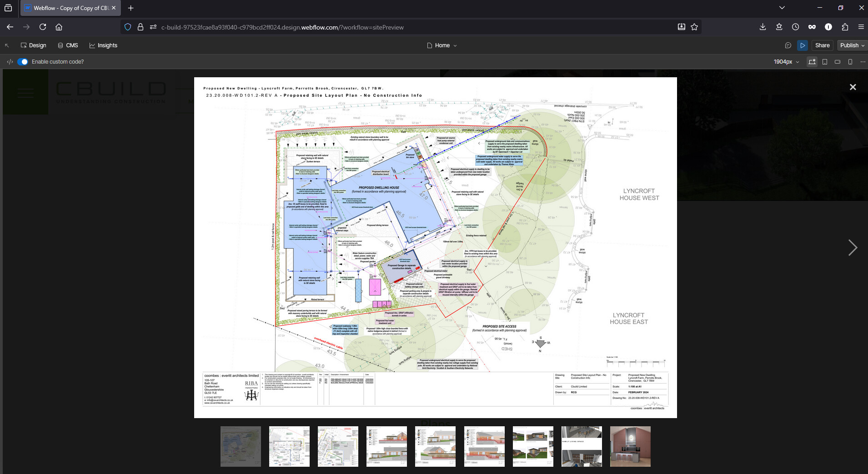
Task: Open the Webflow comments icon
Action: point(788,45)
